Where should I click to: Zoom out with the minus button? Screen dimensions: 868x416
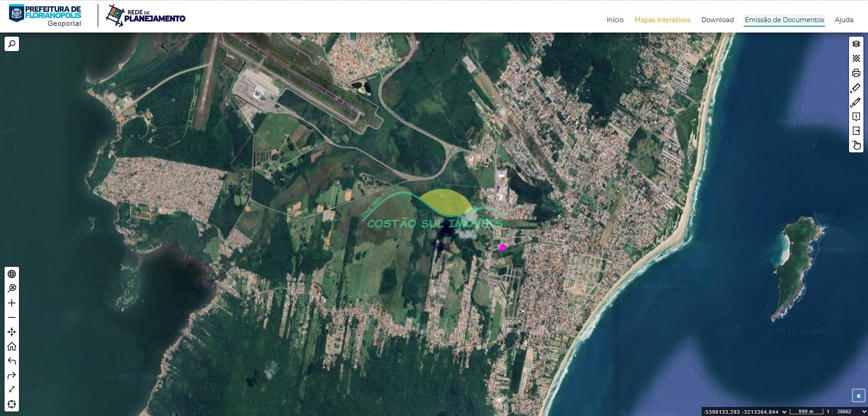pos(12,317)
